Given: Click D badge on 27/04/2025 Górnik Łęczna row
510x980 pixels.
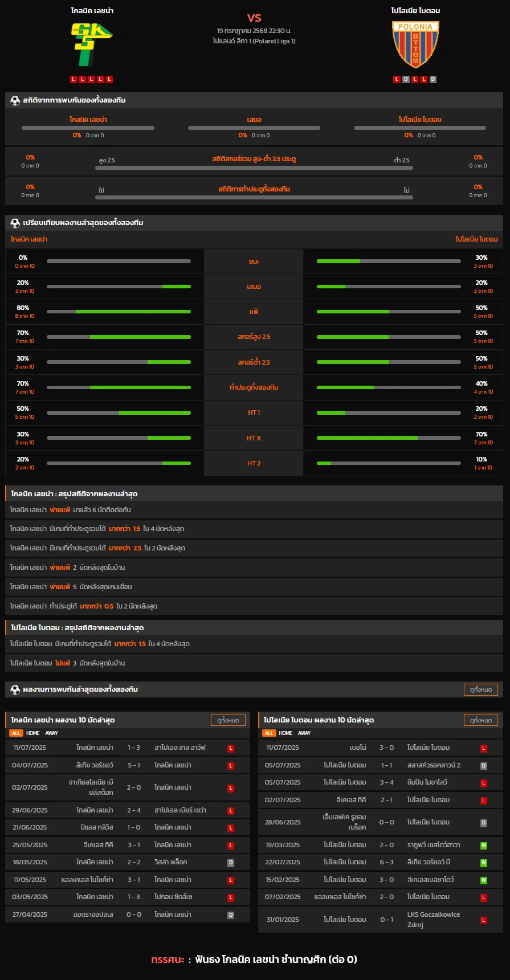Looking at the screenshot, I should (231, 915).
